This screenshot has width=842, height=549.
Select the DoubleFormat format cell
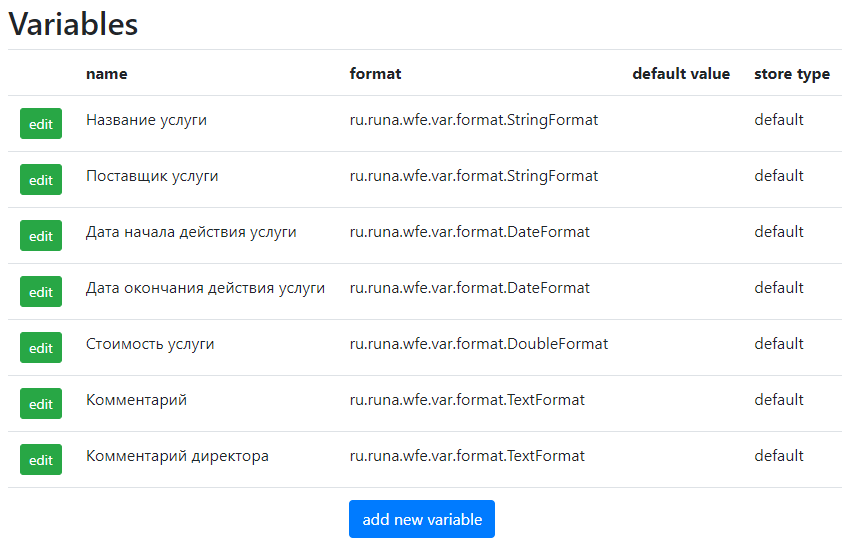pos(478,344)
